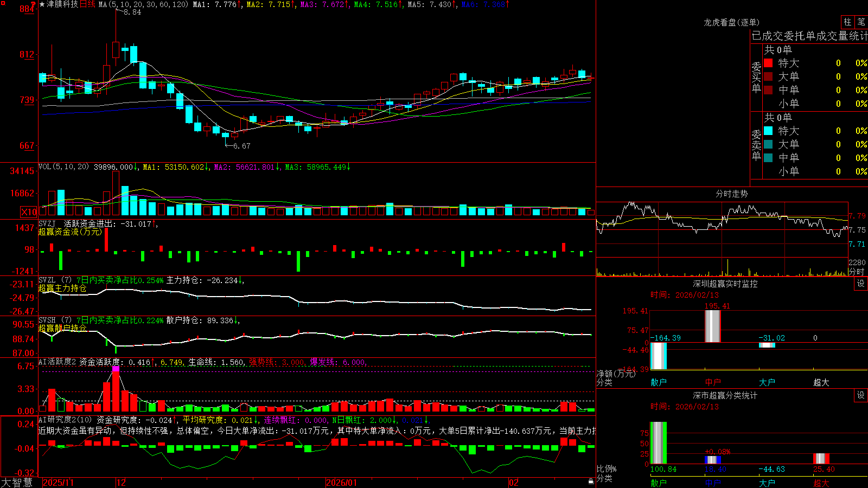Image resolution: width=868 pixels, height=488 pixels.
Task: Click 中户 18.40 blue bar in classification stats
Action: coord(713,460)
